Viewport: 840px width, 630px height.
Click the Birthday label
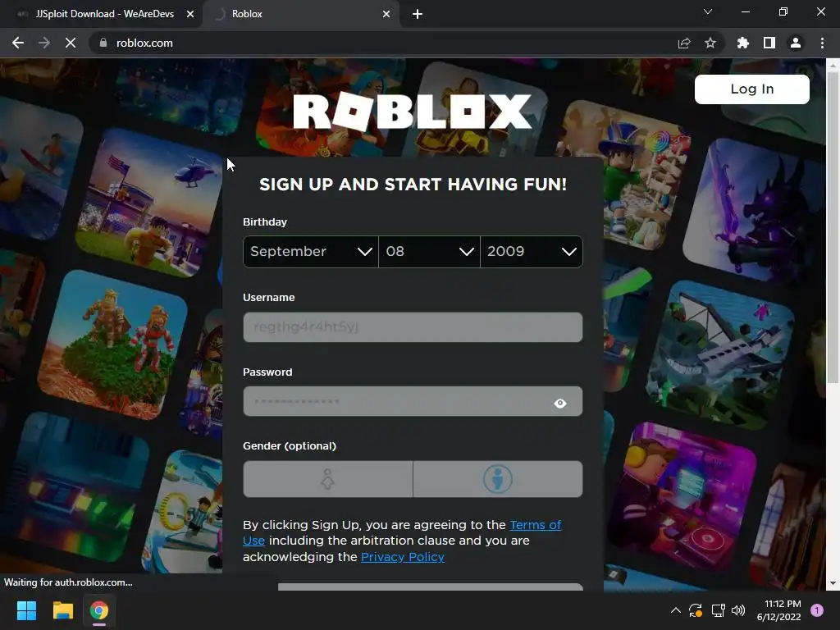point(265,221)
